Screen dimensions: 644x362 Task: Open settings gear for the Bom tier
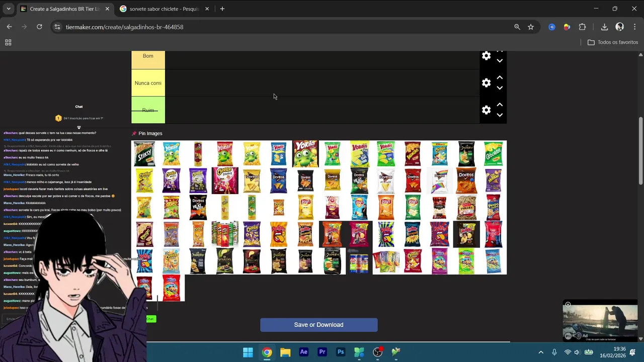[x=486, y=56]
